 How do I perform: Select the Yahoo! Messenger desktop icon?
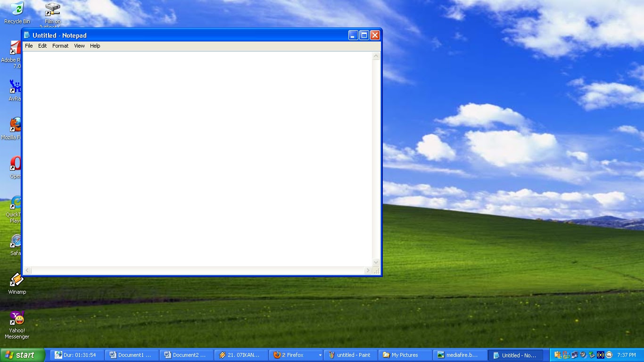click(17, 325)
